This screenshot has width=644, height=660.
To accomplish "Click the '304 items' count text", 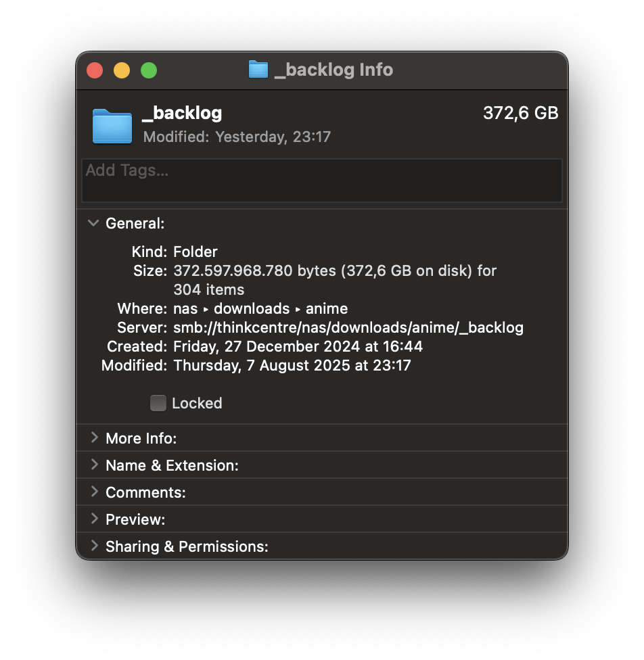I will pos(209,289).
